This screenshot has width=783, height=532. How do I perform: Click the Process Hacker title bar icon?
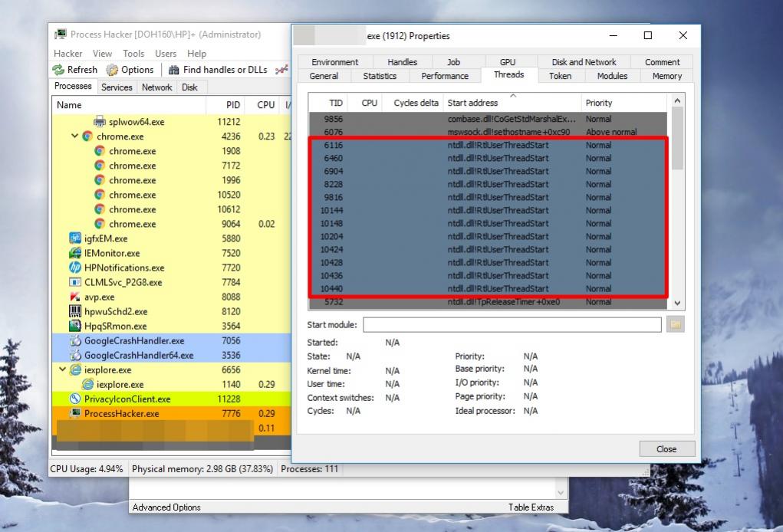[61, 34]
